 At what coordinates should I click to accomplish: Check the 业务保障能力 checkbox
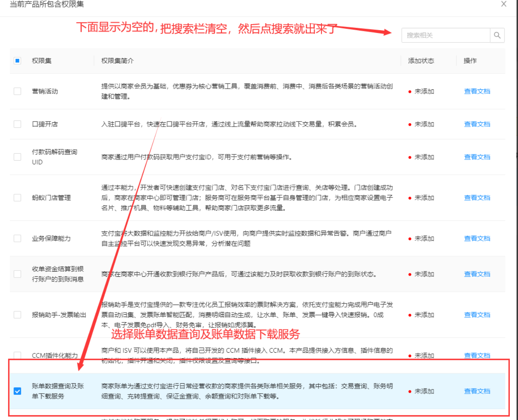click(17, 238)
